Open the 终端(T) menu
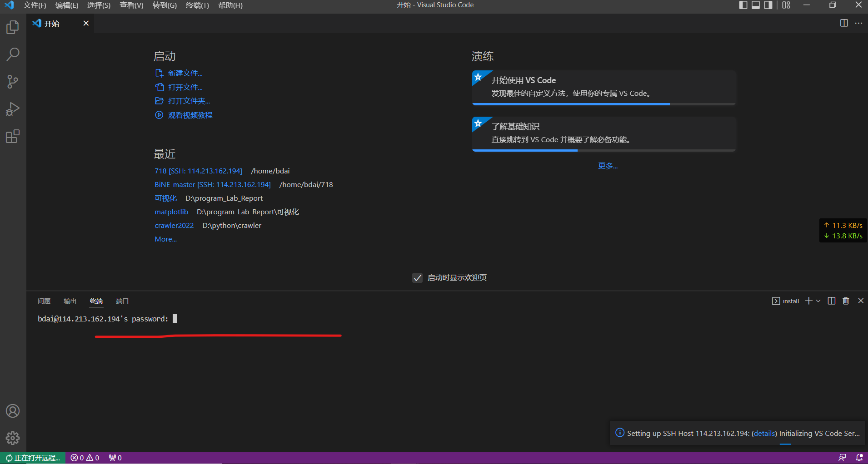 [x=197, y=5]
